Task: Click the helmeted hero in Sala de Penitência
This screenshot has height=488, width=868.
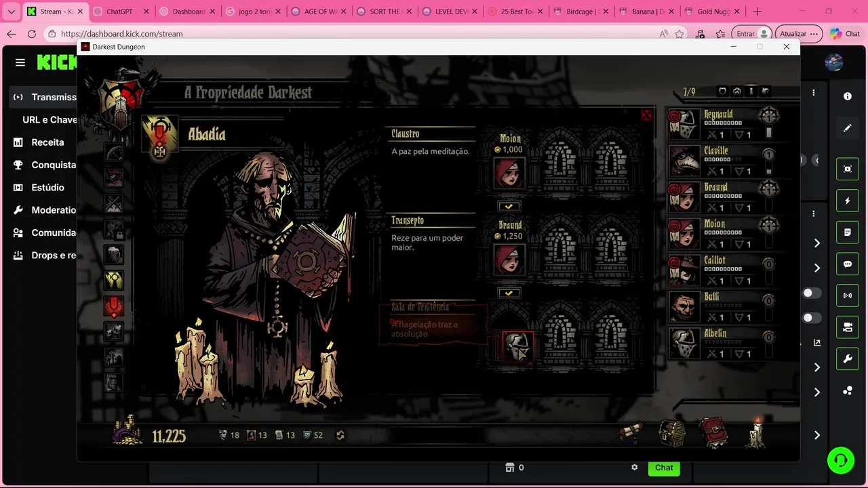Action: [x=517, y=346]
